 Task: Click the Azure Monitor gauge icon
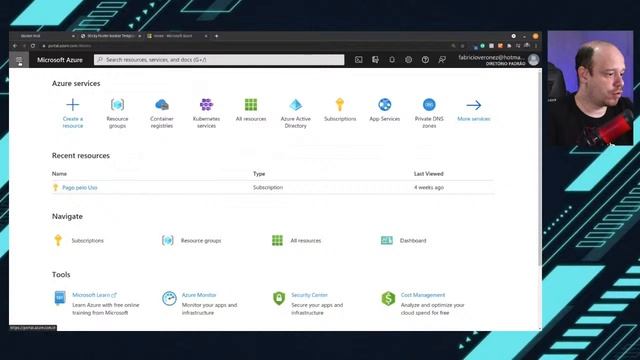169,298
